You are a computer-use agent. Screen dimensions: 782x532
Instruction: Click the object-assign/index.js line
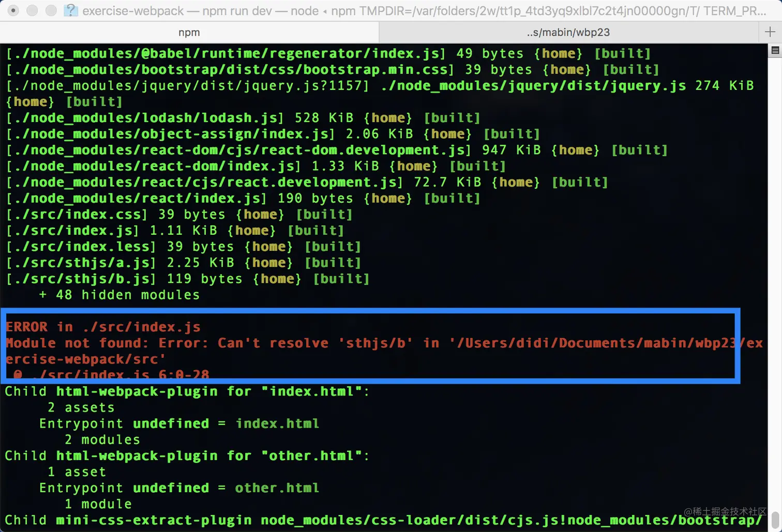[x=273, y=134]
